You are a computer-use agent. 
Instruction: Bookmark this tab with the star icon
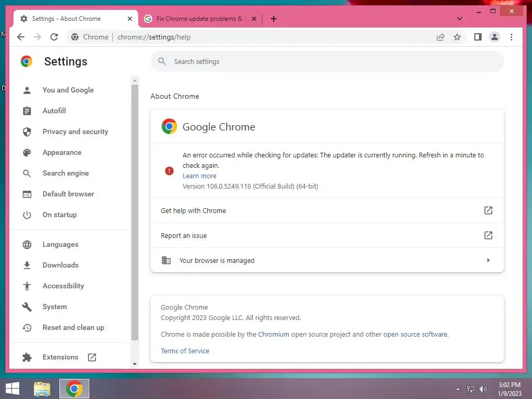coord(457,37)
